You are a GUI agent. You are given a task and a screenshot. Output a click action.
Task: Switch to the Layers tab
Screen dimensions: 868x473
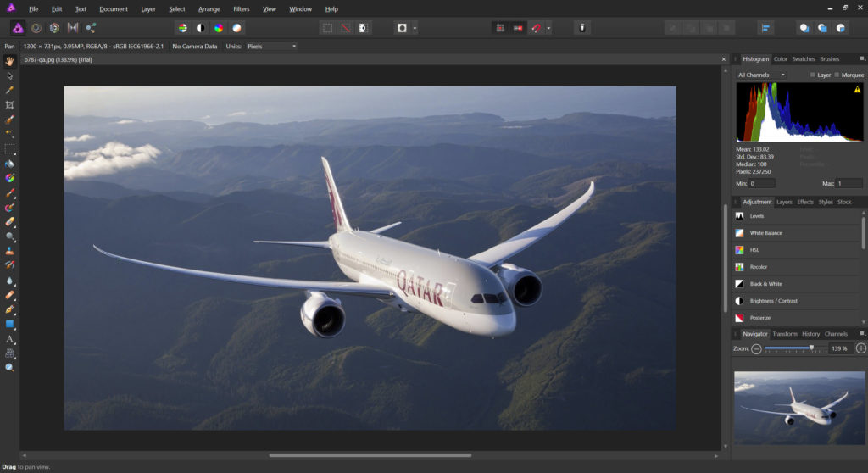tap(784, 202)
